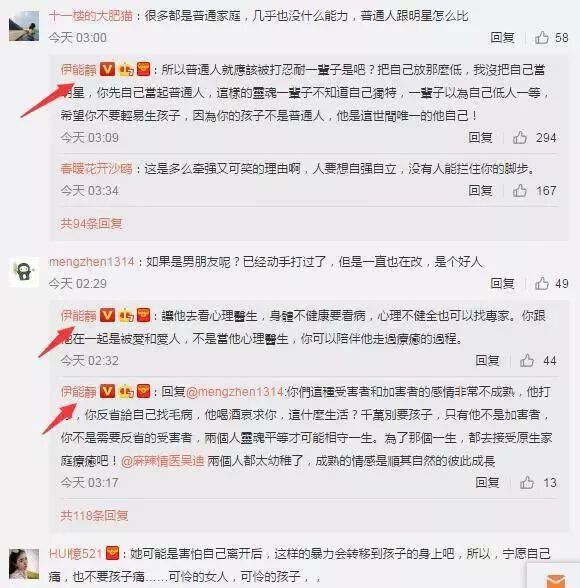This screenshot has height=588, width=580.
Task: Like 春暖花开沙鸥's reply with 167 likes
Action: (520, 190)
